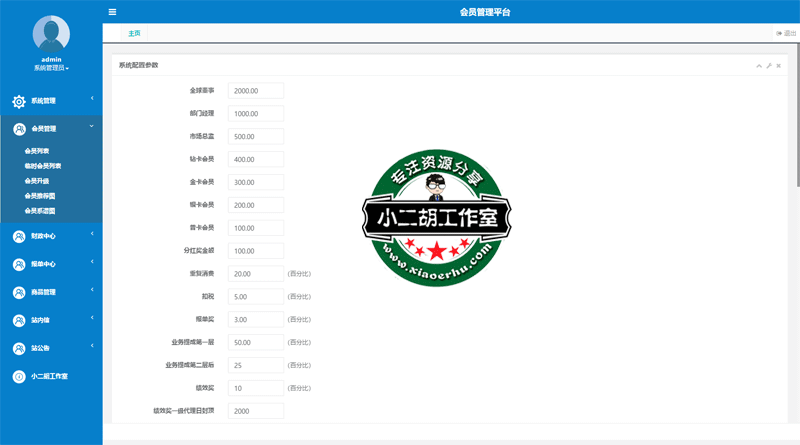Open 会员列表 in the sidebar
Image resolution: width=800 pixels, height=445 pixels.
37,152
